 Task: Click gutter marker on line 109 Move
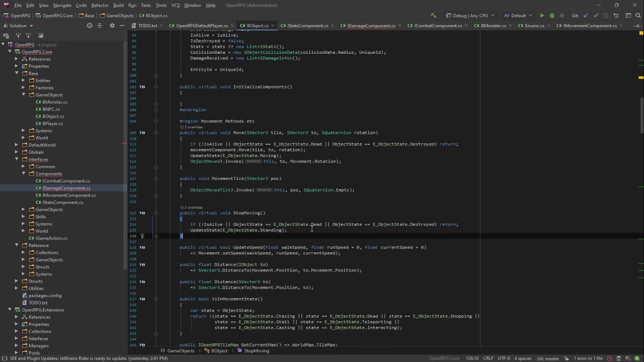(142, 133)
